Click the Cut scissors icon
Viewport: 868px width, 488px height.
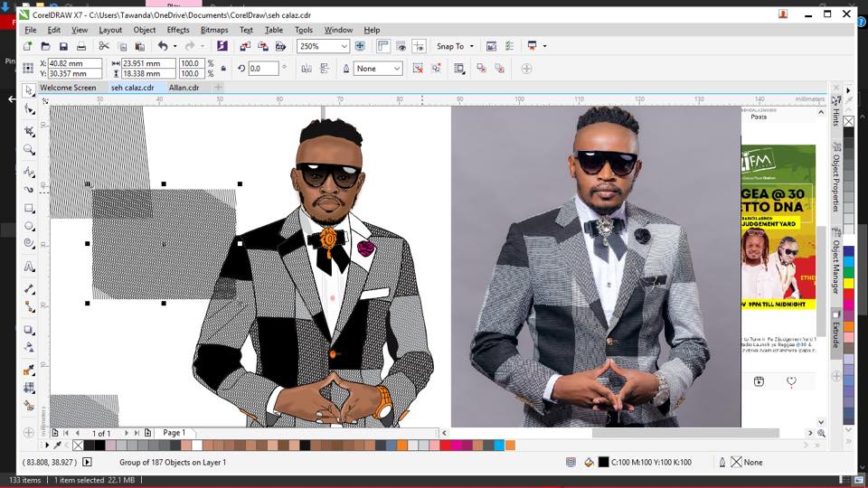(104, 46)
